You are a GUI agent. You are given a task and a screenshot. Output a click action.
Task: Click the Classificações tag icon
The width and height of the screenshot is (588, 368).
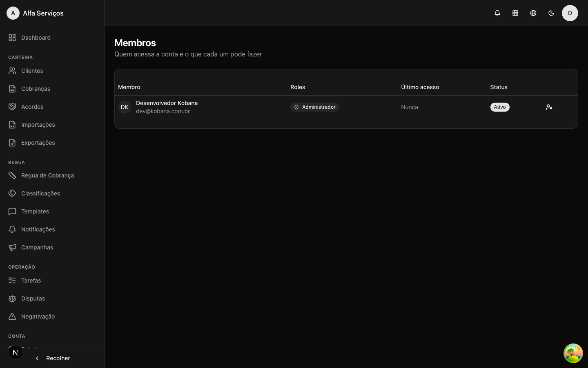12,193
